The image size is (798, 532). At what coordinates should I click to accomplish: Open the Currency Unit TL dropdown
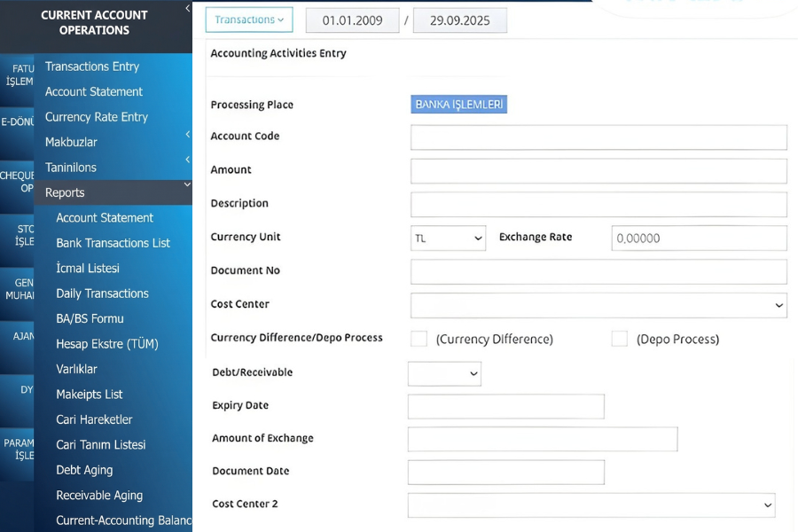tap(448, 238)
